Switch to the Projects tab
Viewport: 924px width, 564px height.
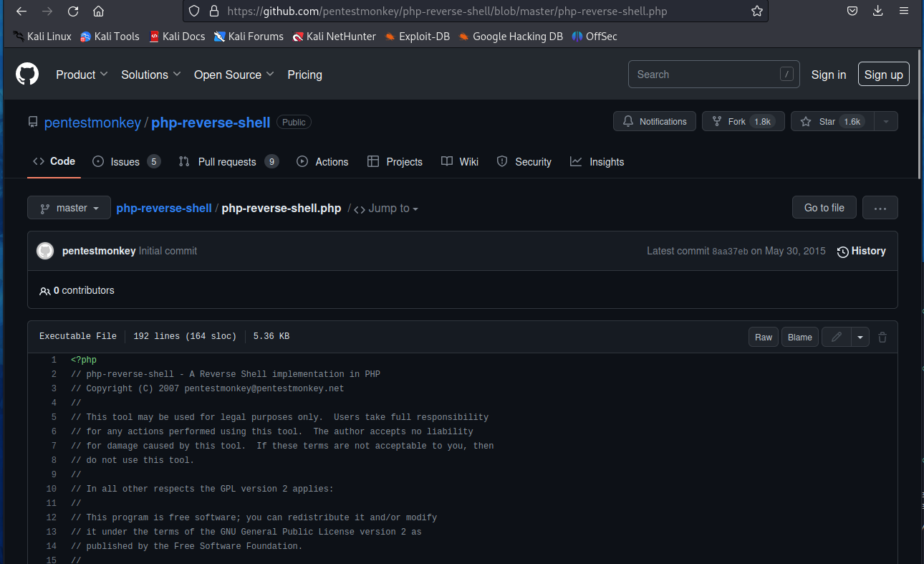(x=395, y=162)
